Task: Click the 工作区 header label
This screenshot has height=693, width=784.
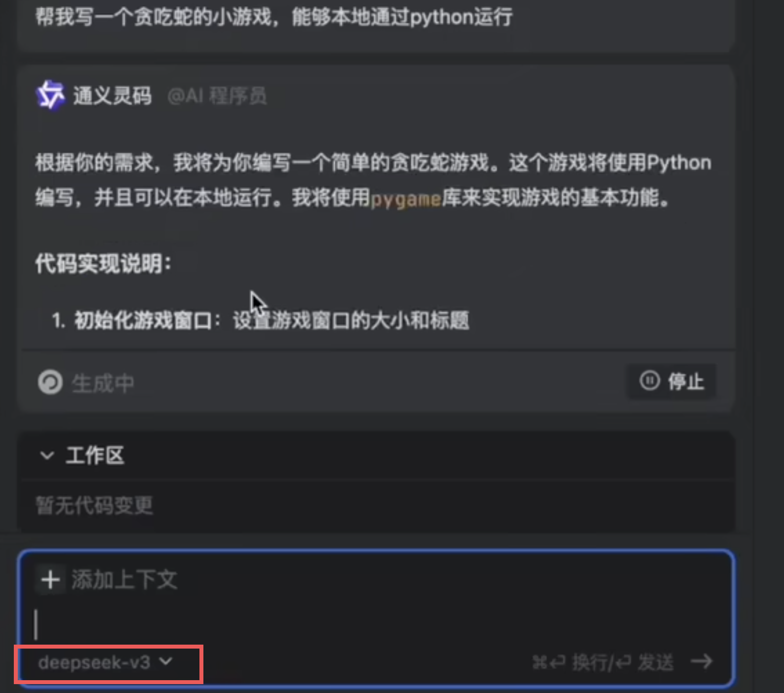Action: [95, 455]
